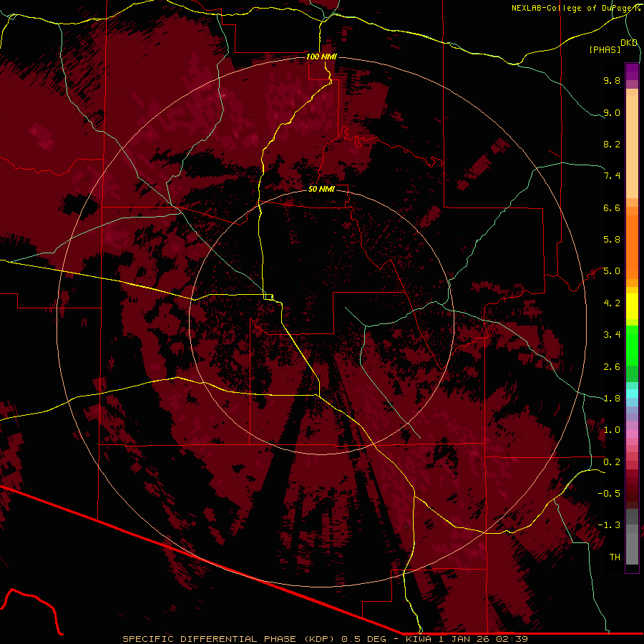Click the 5.8 legend value

pyautogui.click(x=612, y=240)
